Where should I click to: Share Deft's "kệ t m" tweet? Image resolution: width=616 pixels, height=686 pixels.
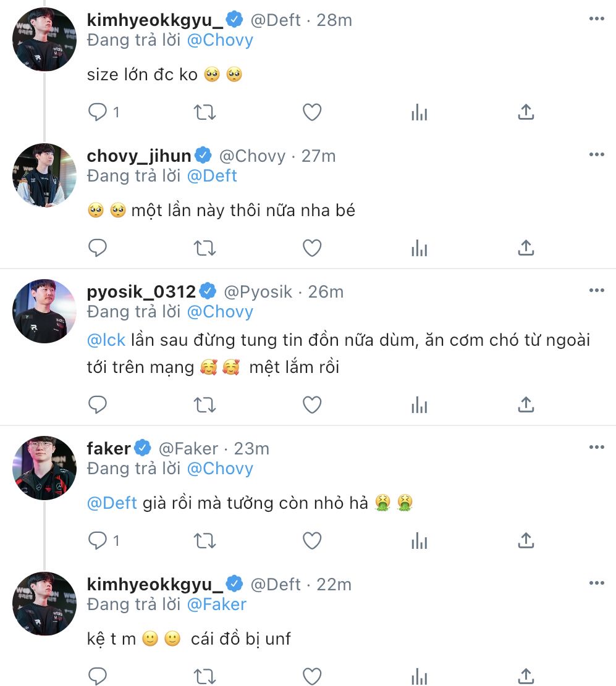[x=525, y=676]
